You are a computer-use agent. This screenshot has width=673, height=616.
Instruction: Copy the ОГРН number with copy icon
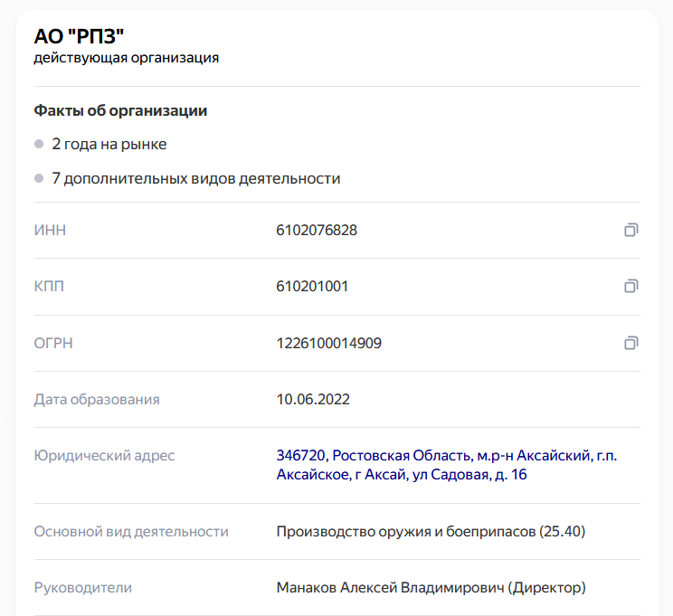tap(630, 343)
